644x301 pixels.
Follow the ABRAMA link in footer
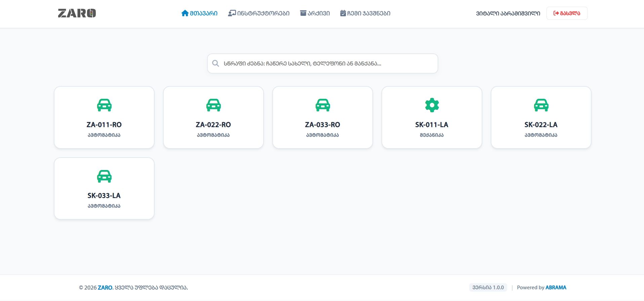pos(556,288)
